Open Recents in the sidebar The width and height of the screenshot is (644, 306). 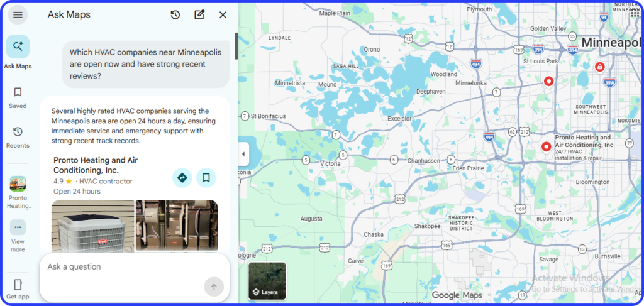(x=18, y=138)
